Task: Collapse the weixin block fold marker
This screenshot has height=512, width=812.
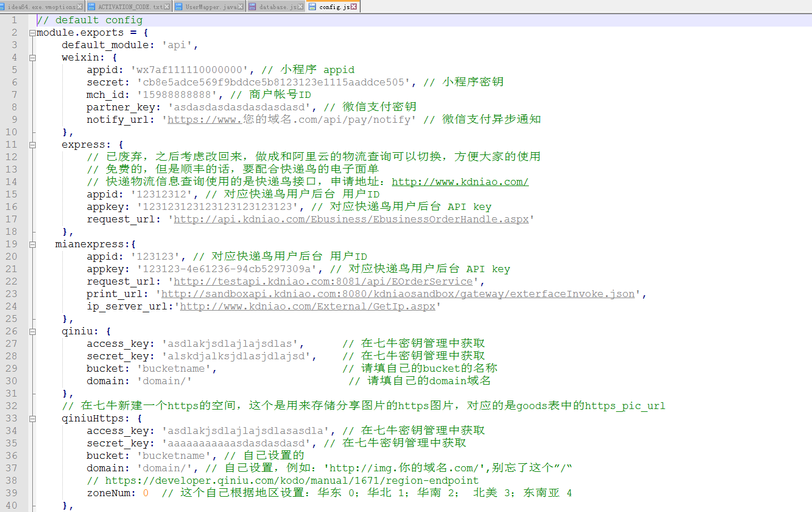Action: pyautogui.click(x=33, y=58)
